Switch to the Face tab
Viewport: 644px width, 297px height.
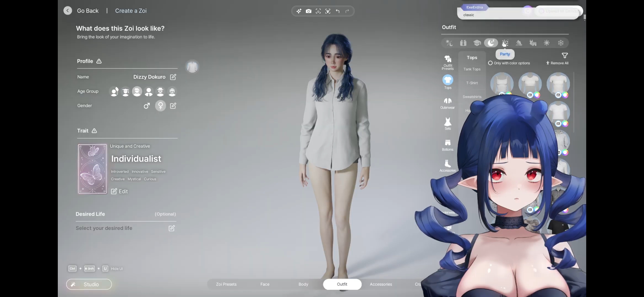(265, 284)
